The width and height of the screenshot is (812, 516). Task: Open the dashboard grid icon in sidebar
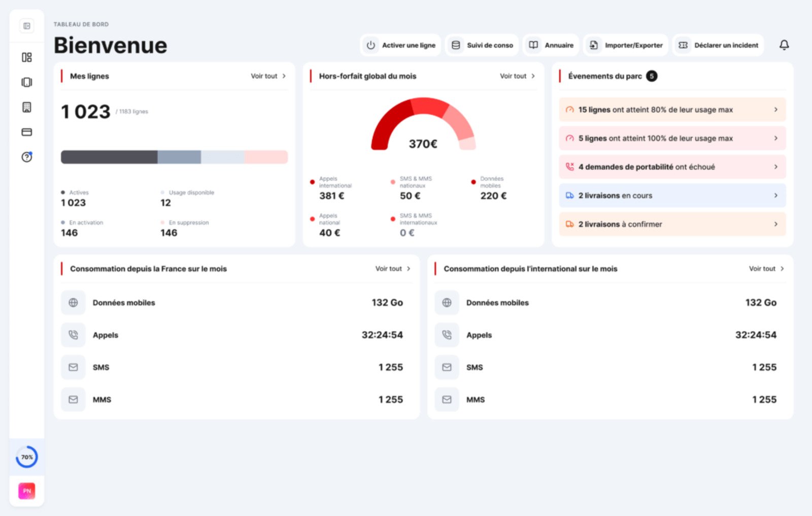click(x=26, y=57)
